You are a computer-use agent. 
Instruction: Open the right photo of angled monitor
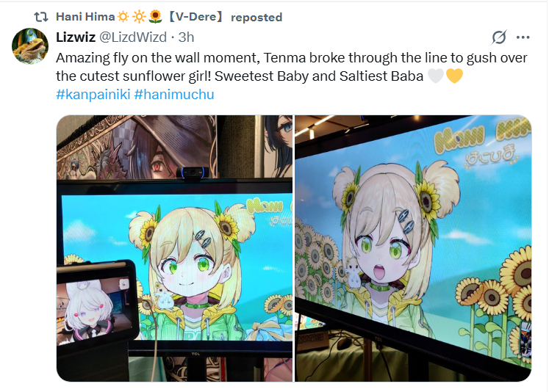[x=413, y=248]
